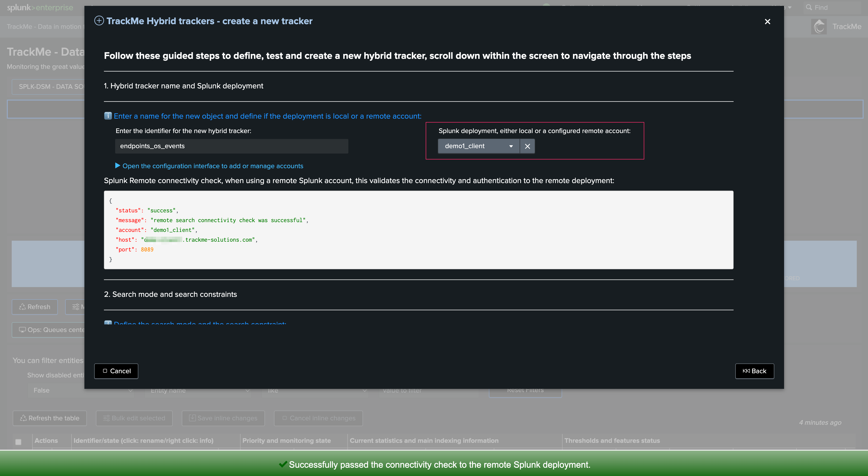Open the 'like' filter operator dropdown

point(315,390)
